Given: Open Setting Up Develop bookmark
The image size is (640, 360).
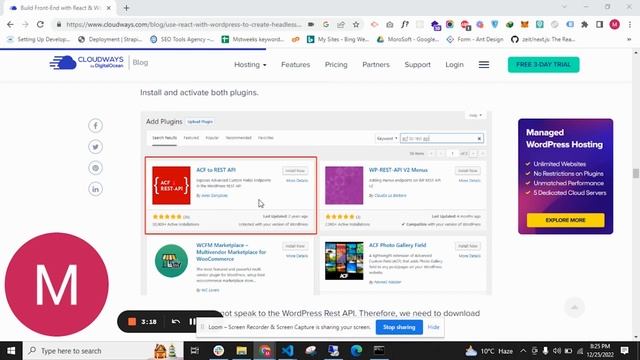Looking at the screenshot, I should click(x=39, y=39).
